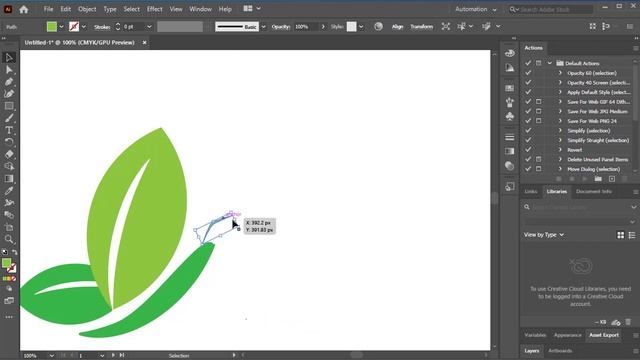Screen dimensions: 640x360
Task: Expand the Simplify Straight (selection) action
Action: [x=560, y=140]
